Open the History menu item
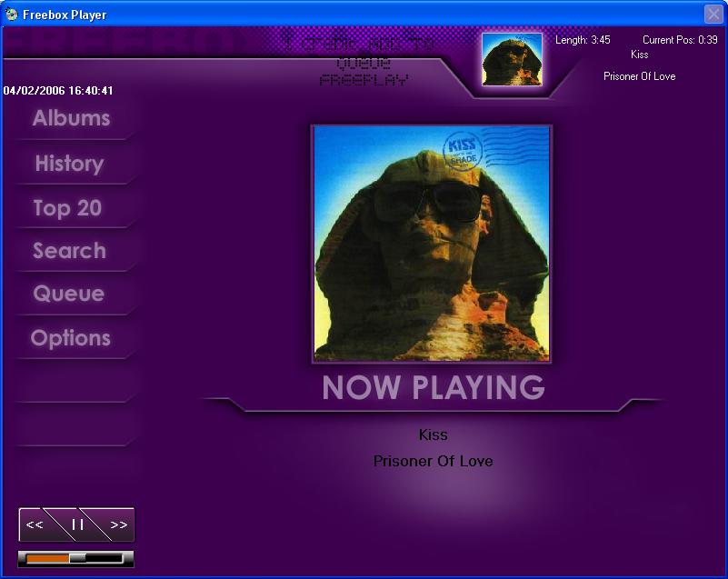 70,163
